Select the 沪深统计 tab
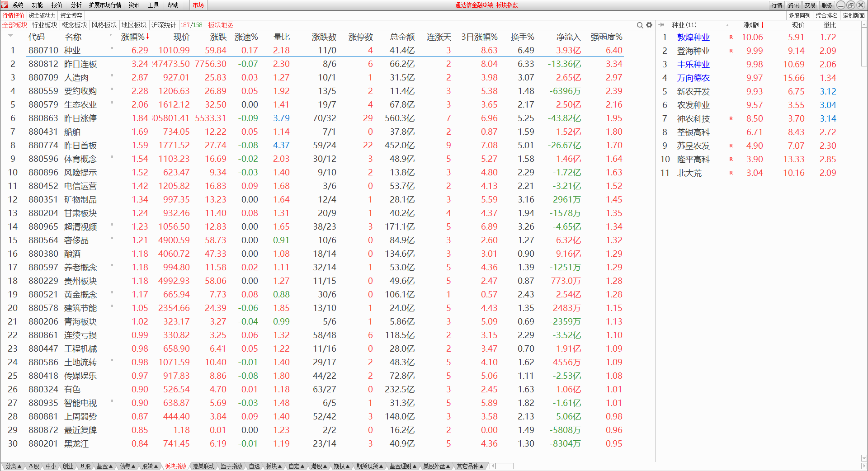Viewport: 868px width, 471px height. [x=164, y=25]
